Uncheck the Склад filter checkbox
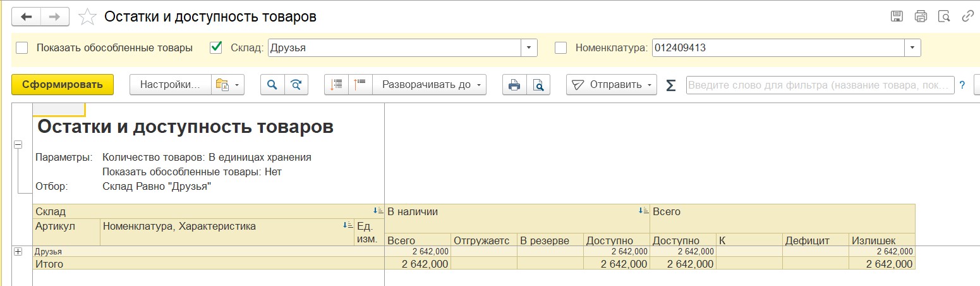 pyautogui.click(x=216, y=47)
